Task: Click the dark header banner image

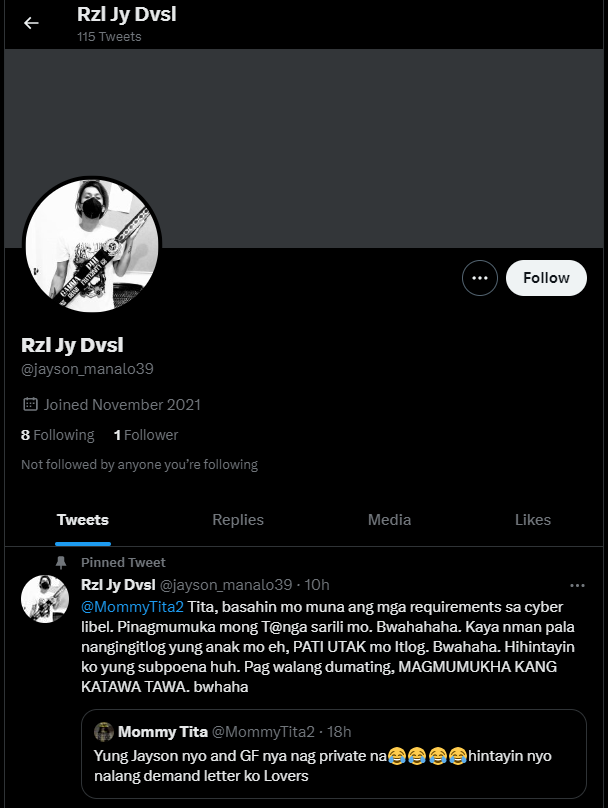Action: tap(304, 148)
